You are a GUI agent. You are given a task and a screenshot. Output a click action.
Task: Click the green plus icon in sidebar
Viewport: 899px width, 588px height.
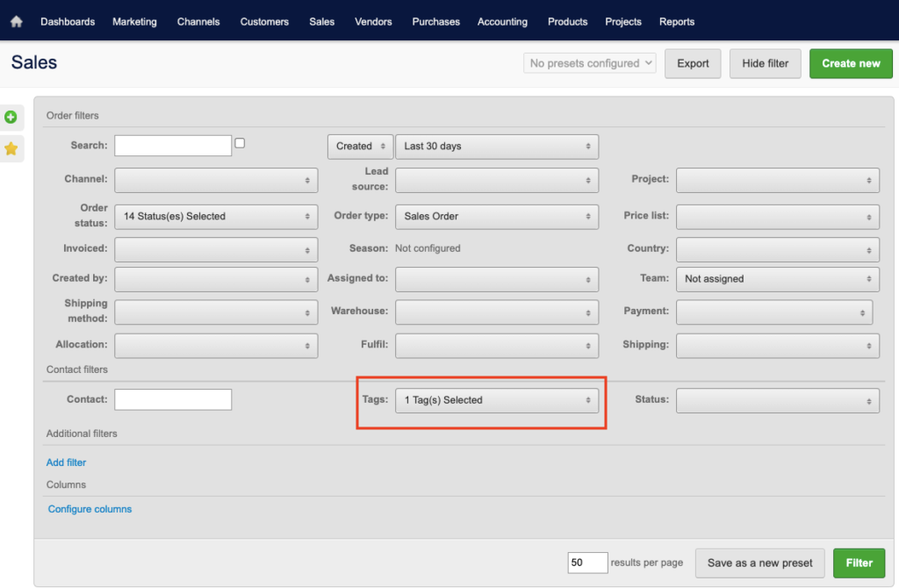coord(11,117)
